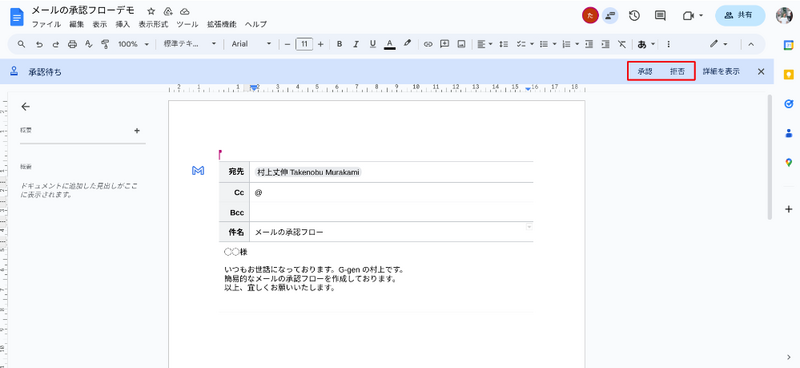Open version history with the clock icon
The height and width of the screenshot is (368, 800).
point(634,16)
